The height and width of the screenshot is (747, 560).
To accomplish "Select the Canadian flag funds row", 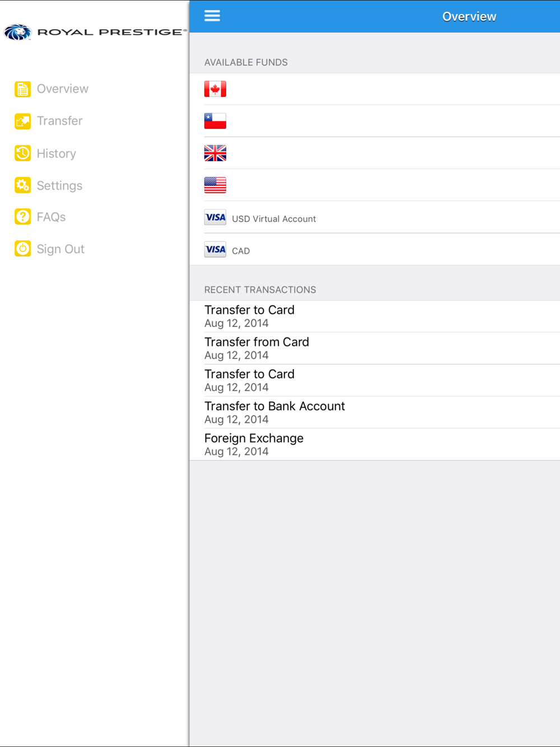I will [375, 89].
